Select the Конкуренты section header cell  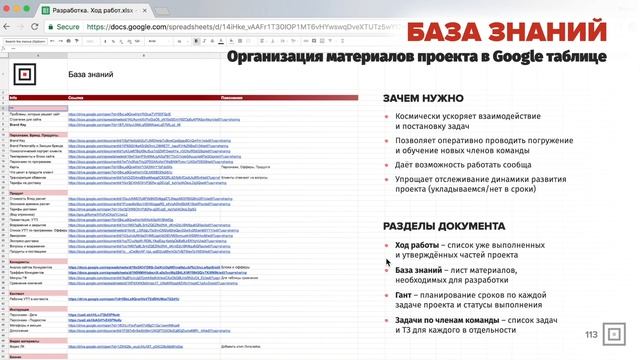point(38,262)
